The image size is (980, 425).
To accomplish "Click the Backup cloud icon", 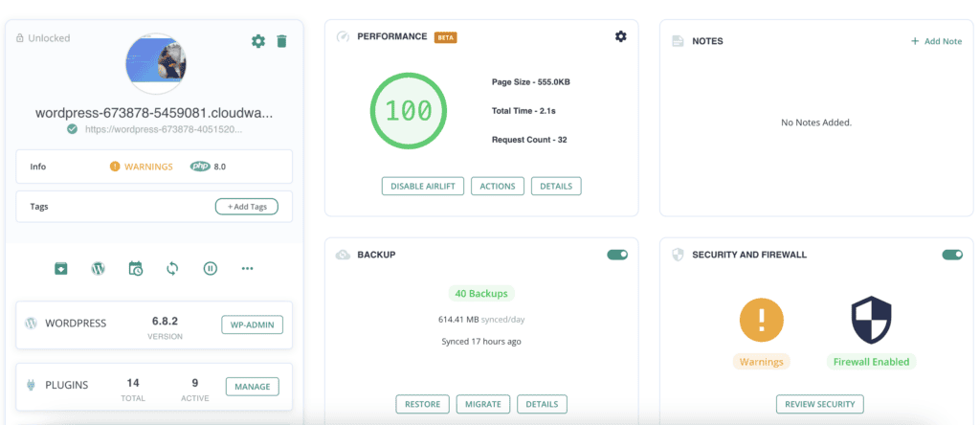I will [x=343, y=255].
